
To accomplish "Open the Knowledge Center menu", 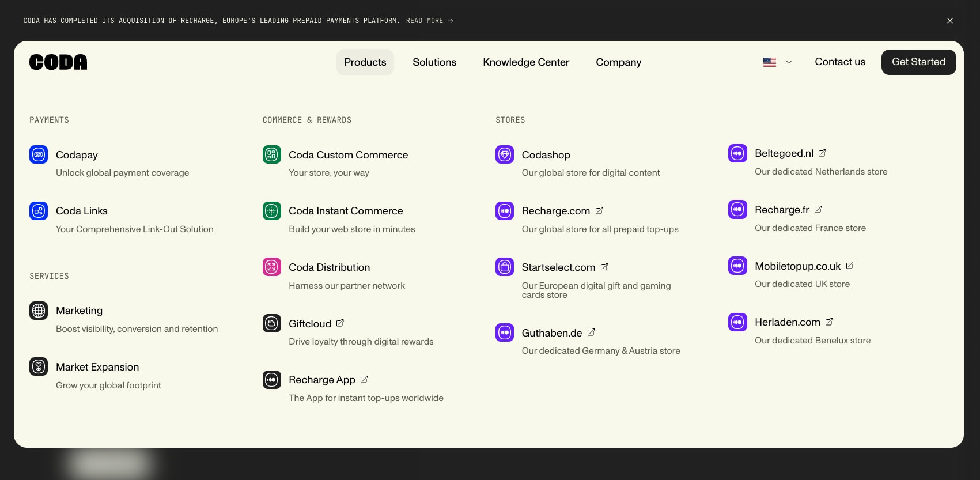I will pyautogui.click(x=526, y=62).
